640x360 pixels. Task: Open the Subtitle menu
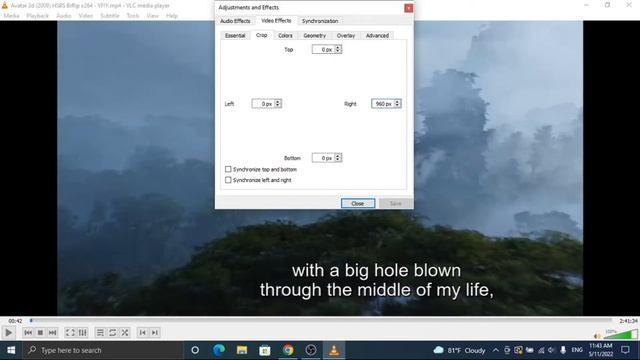[x=110, y=16]
